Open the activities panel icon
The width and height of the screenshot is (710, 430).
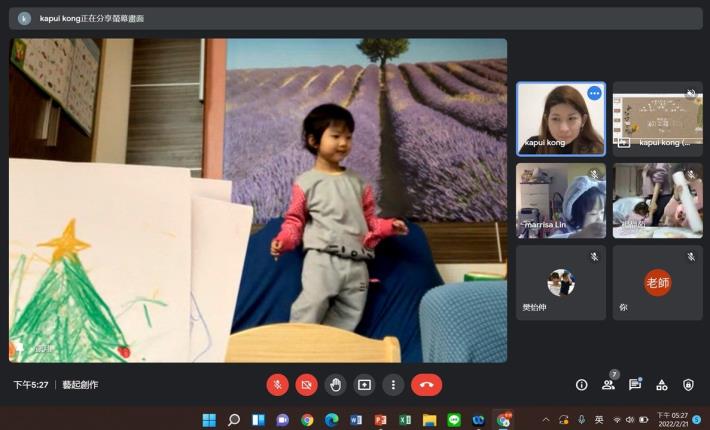click(661, 384)
